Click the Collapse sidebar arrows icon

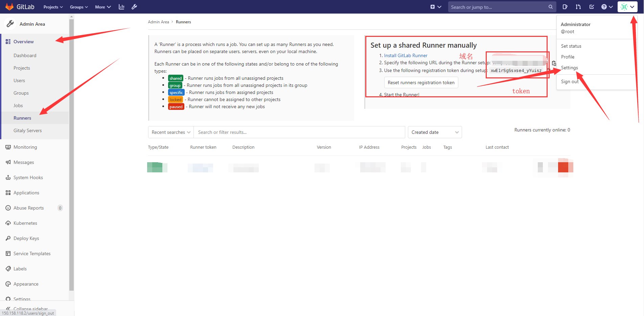point(8,309)
